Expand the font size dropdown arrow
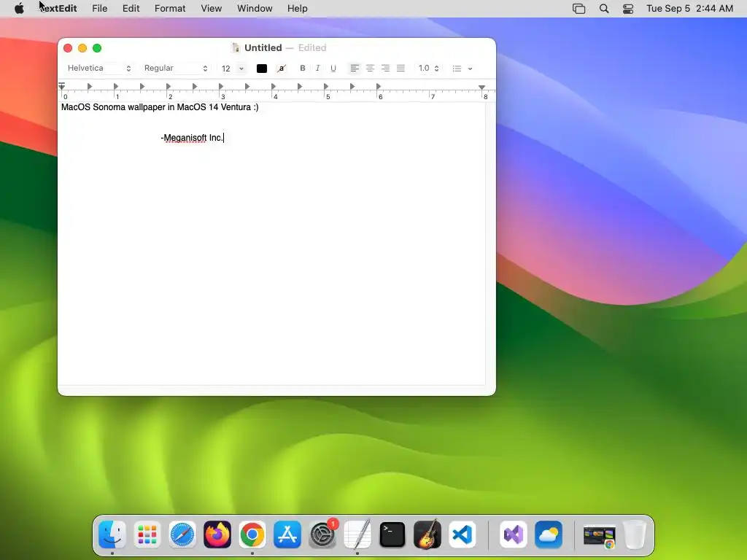Viewport: 747px width, 560px height. pyautogui.click(x=241, y=69)
